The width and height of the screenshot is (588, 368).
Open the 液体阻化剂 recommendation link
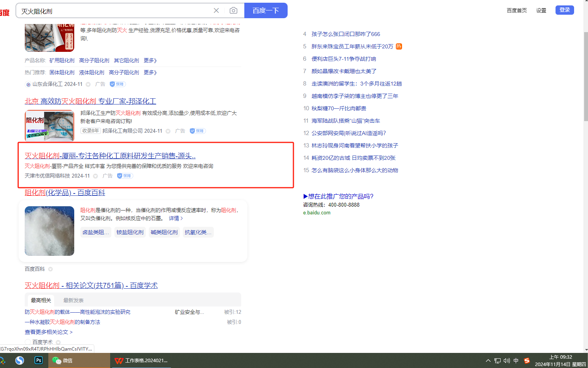pyautogui.click(x=92, y=72)
